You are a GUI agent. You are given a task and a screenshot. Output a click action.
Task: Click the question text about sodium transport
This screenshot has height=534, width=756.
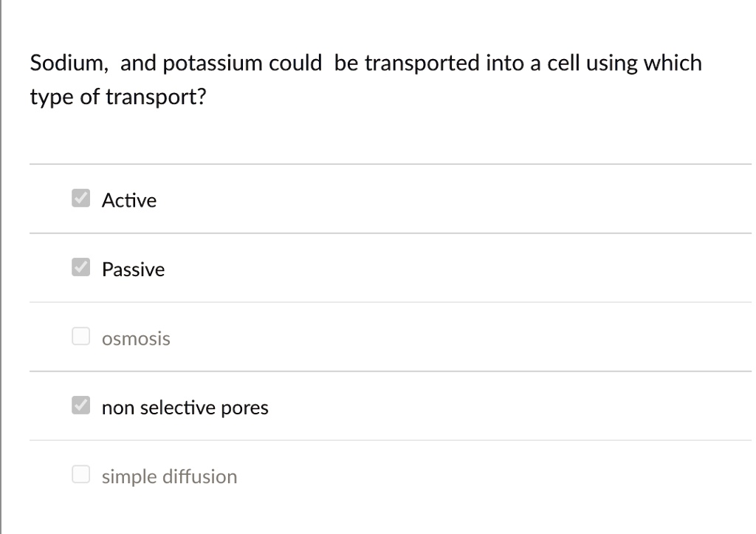365,79
